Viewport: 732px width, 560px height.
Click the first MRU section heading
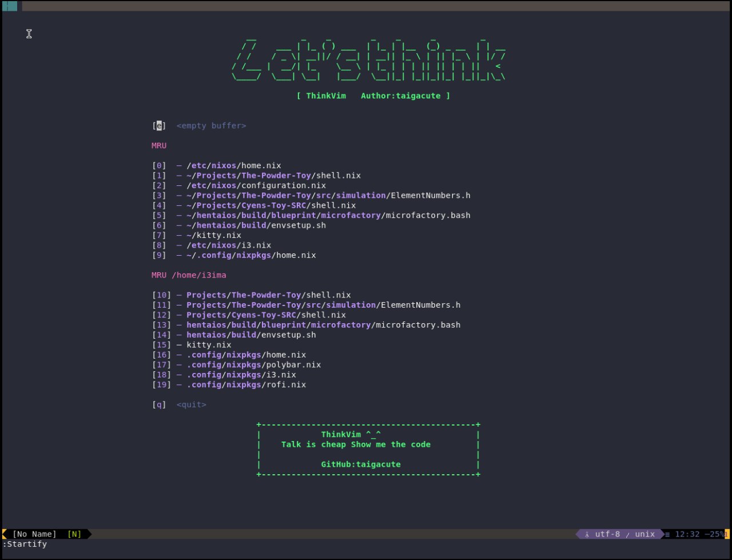(x=159, y=146)
